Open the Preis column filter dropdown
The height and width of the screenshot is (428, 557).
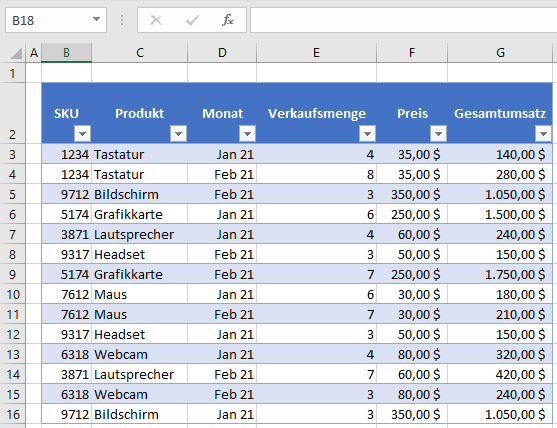[x=438, y=134]
